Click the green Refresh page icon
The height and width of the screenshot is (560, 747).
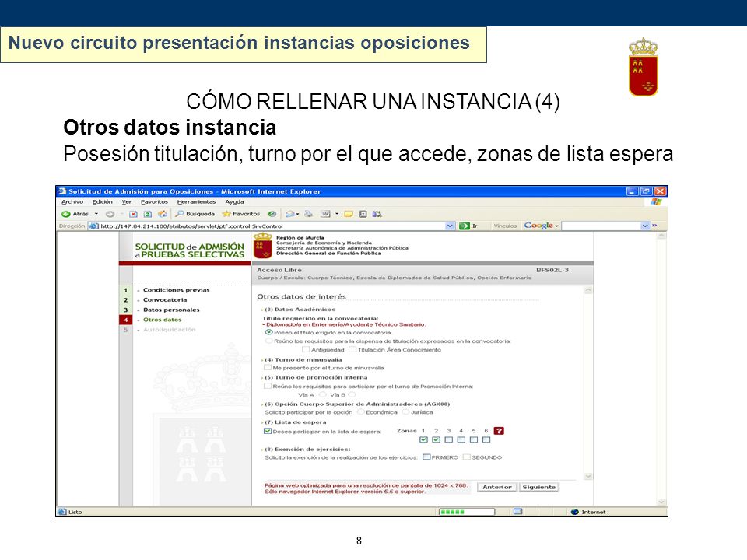148,215
